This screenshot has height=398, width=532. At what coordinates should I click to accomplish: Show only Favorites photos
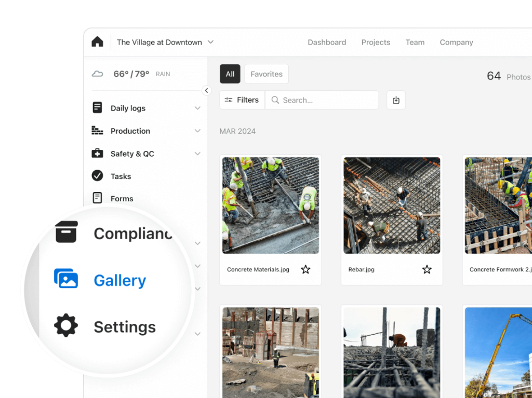click(267, 74)
